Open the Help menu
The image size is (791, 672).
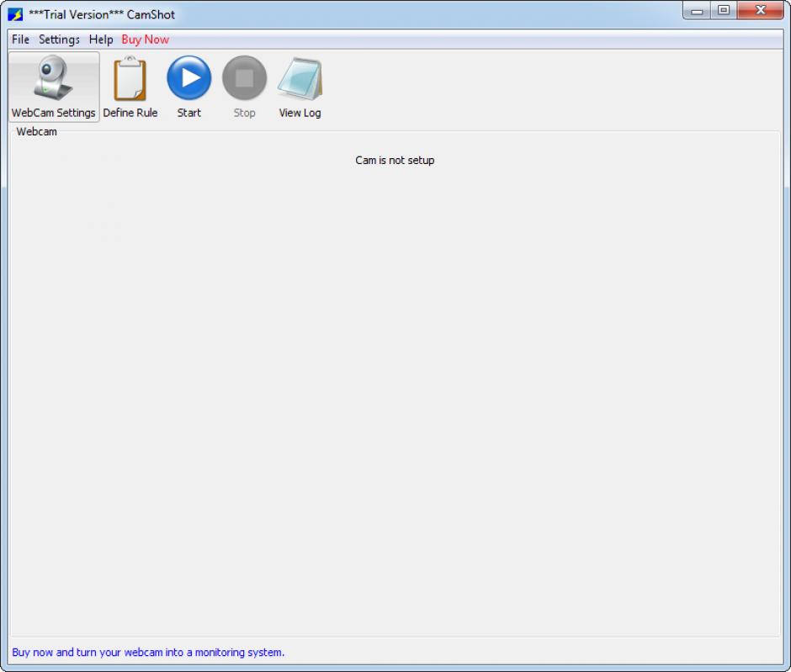pos(101,40)
